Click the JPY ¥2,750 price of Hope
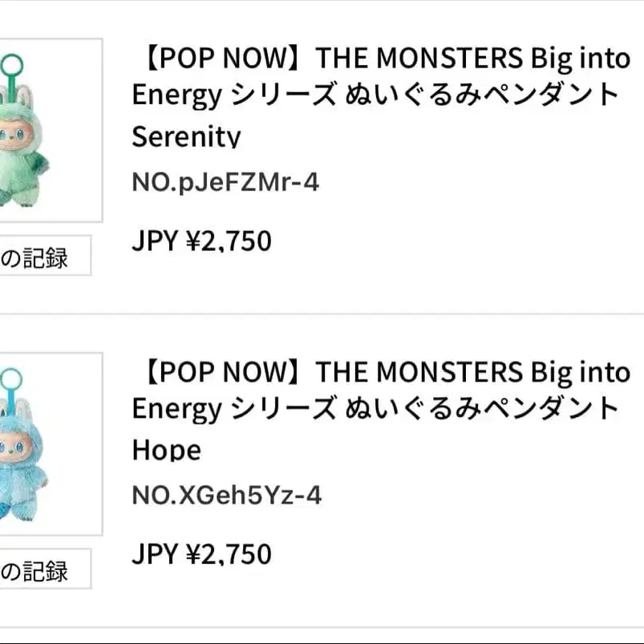Image resolution: width=644 pixels, height=644 pixels. click(201, 554)
